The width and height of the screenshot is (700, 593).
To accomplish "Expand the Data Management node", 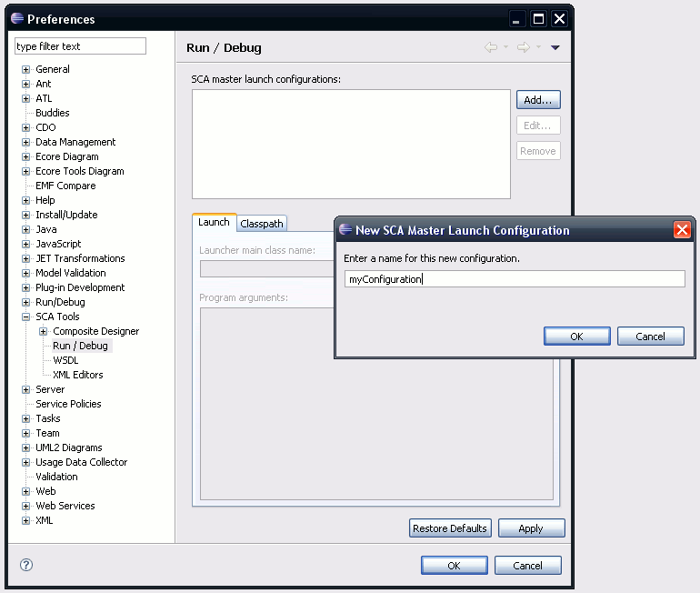I will coord(25,143).
